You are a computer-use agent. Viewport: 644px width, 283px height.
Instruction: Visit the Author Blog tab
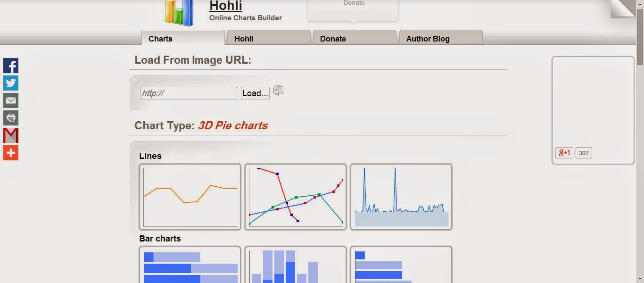point(427,39)
